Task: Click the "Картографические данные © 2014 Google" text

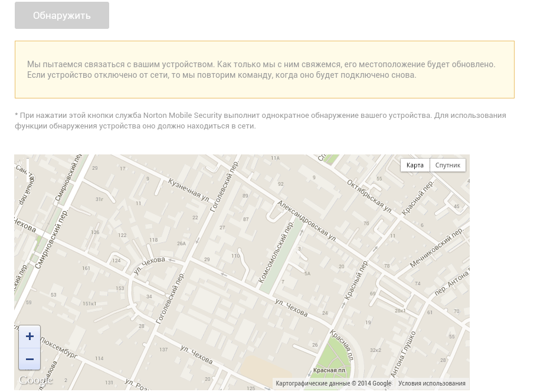Action: (x=333, y=383)
